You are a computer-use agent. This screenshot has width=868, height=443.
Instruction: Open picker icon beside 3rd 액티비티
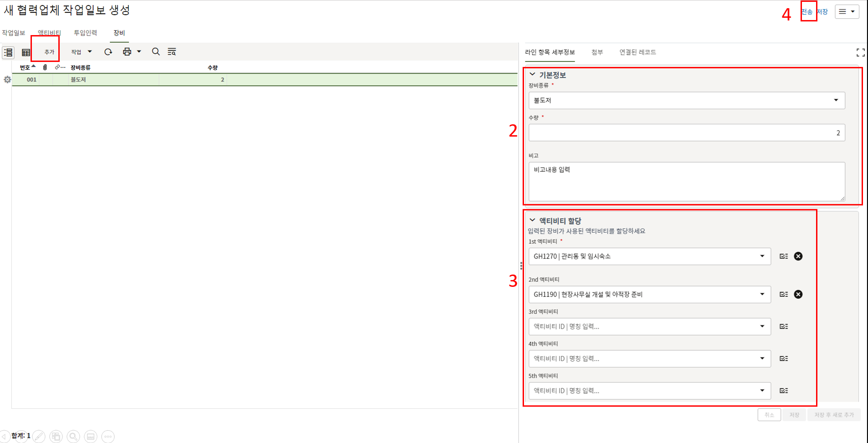click(784, 326)
